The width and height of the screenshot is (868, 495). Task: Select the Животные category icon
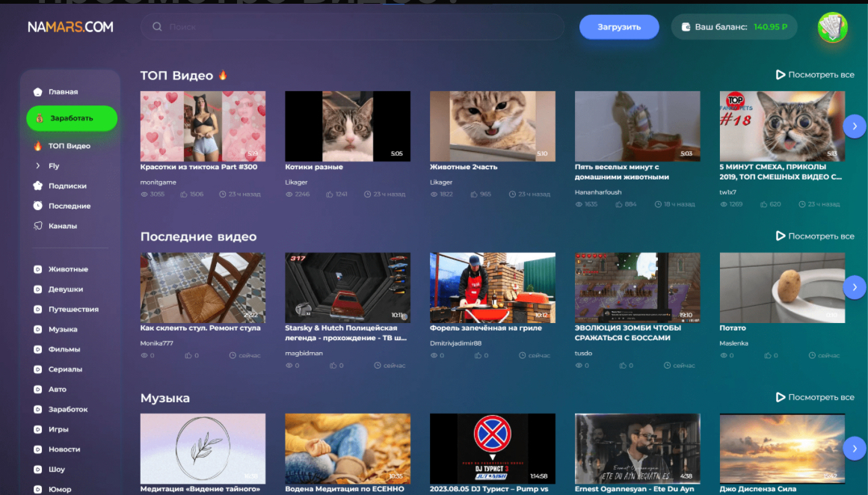coord(37,269)
